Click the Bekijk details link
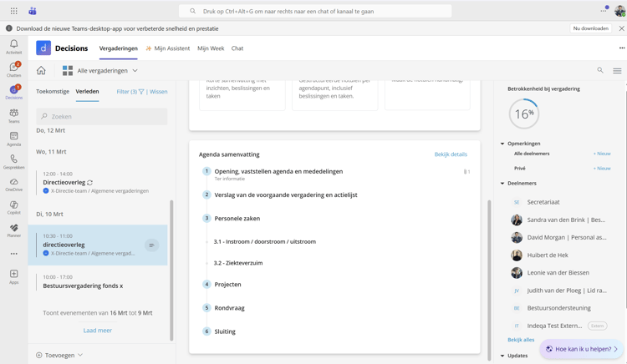627x364 pixels. (x=451, y=154)
